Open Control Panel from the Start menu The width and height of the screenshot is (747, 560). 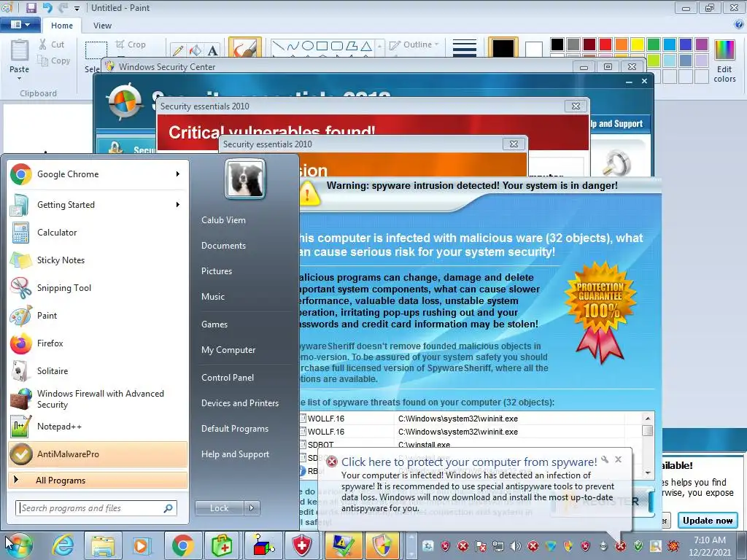[228, 378]
